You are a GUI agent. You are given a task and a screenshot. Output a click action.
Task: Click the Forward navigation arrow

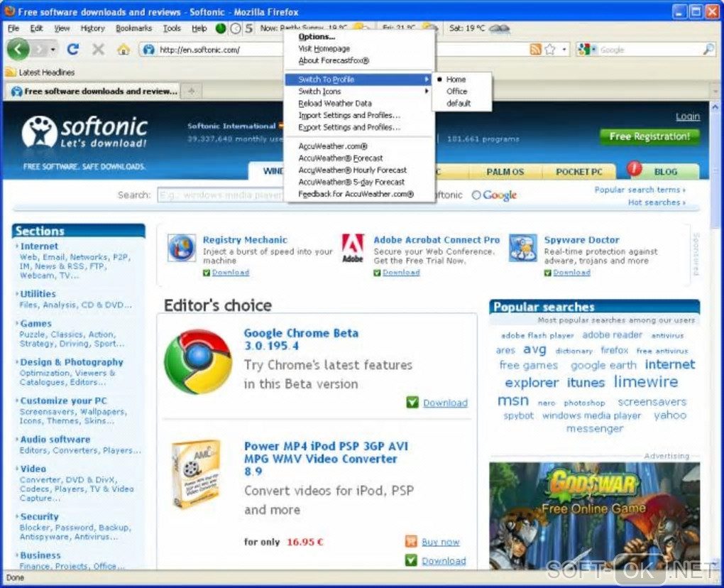[40, 49]
